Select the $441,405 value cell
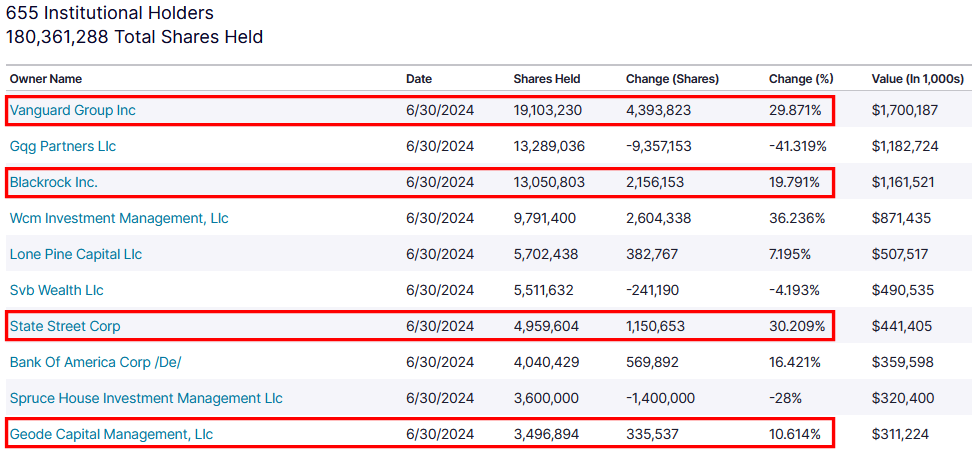Image resolution: width=972 pixels, height=453 pixels. tap(903, 327)
